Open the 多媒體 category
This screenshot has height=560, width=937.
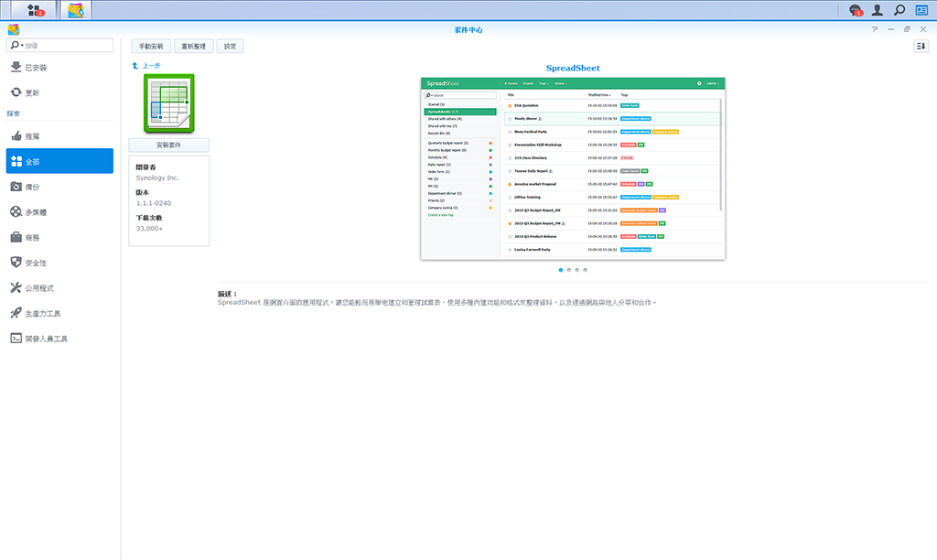click(x=59, y=212)
